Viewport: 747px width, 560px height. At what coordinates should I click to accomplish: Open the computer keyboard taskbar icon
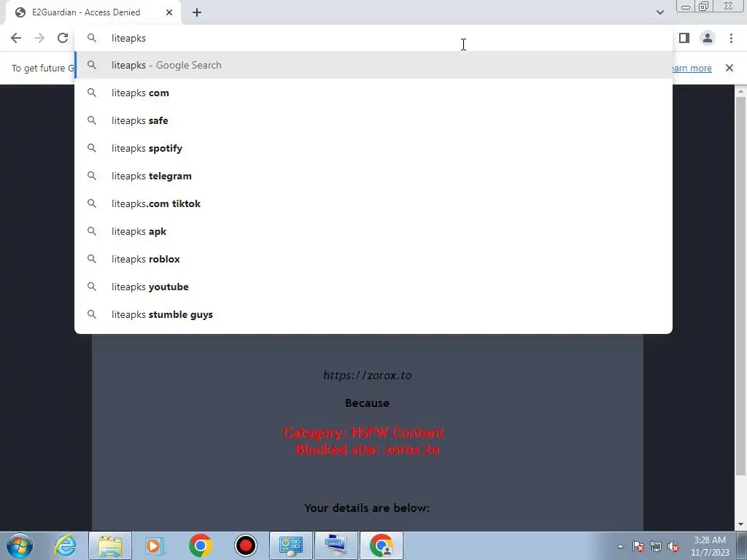coord(336,545)
